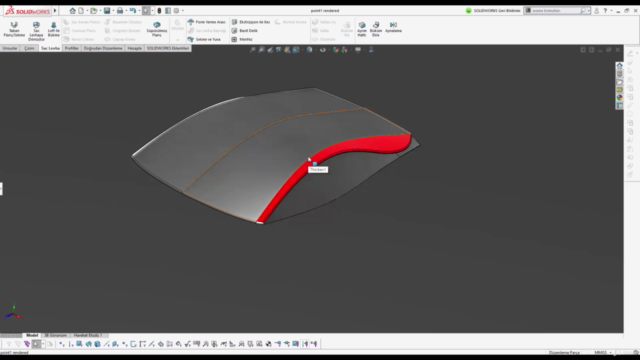Click the Taban Flanş/Sekme tool
The height and width of the screenshot is (360, 640).
[x=14, y=29]
